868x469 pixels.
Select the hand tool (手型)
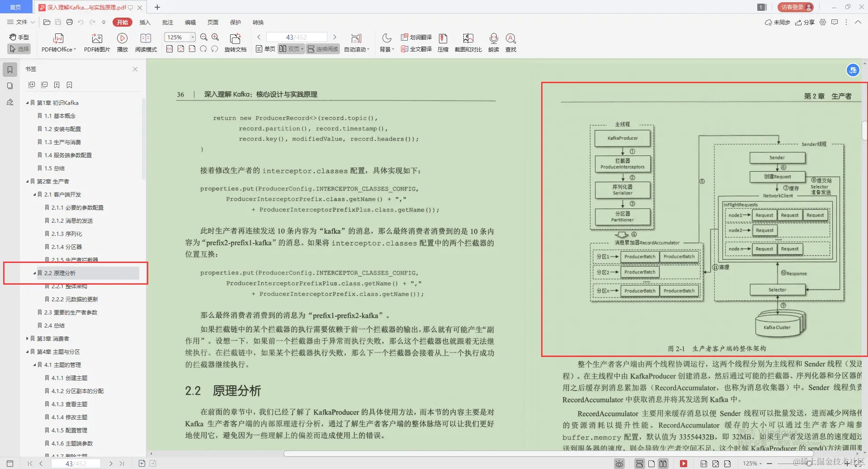point(18,38)
